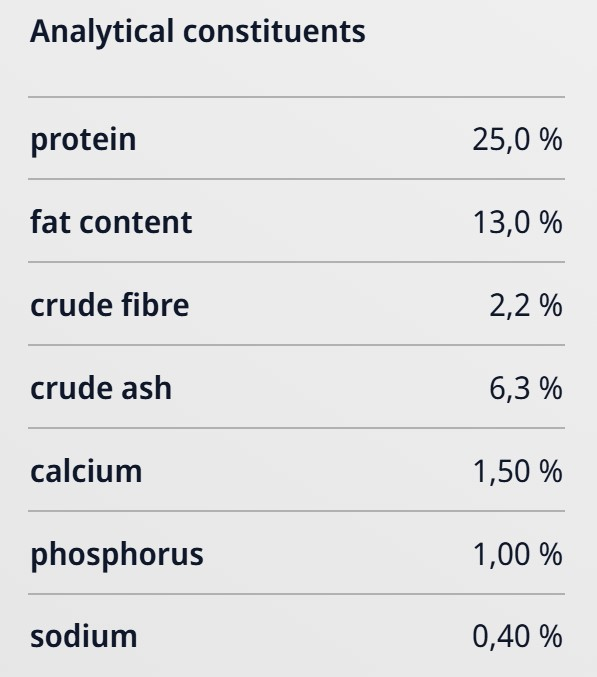Click the 13,0 % fat value

point(518,223)
